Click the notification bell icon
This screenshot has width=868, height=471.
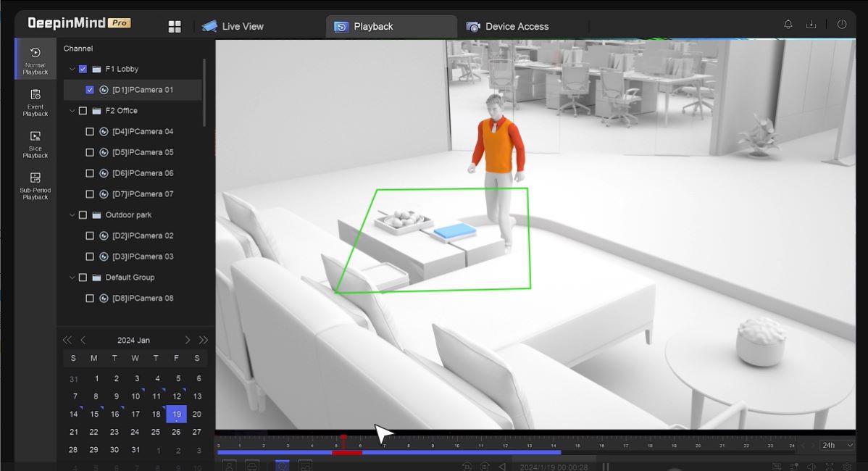click(788, 25)
